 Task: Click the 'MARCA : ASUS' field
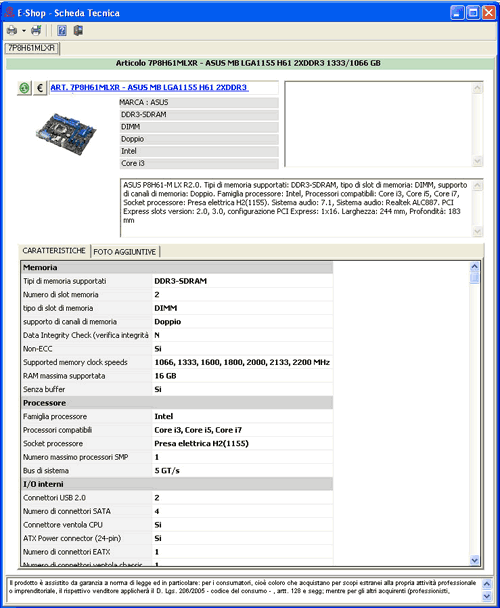(x=199, y=102)
